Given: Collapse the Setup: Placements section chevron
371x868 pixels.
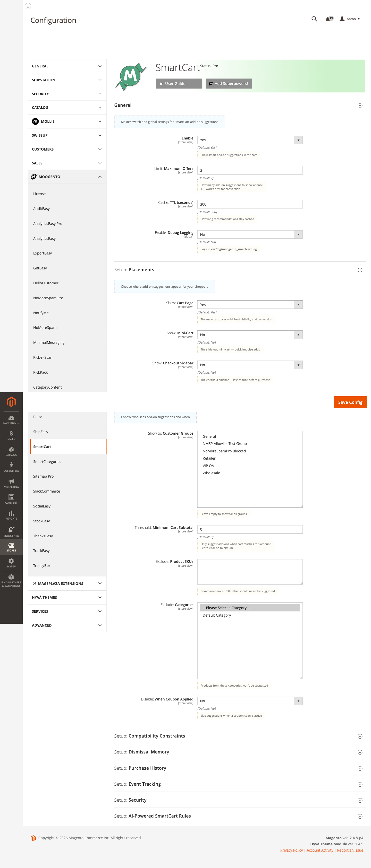Looking at the screenshot, I should click(x=360, y=270).
